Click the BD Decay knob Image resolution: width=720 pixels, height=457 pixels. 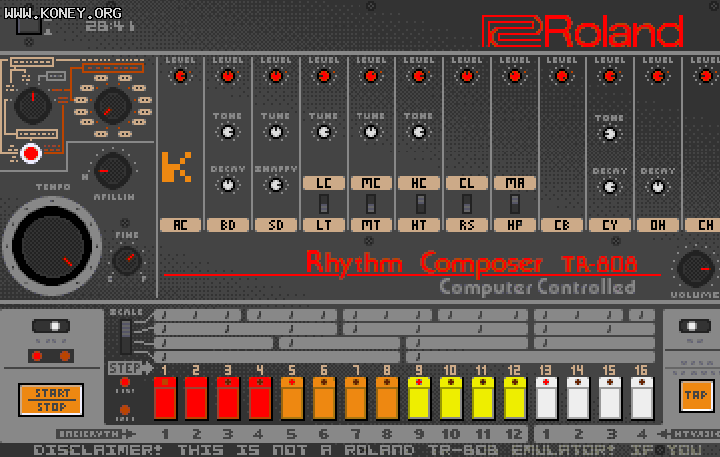coord(228,185)
